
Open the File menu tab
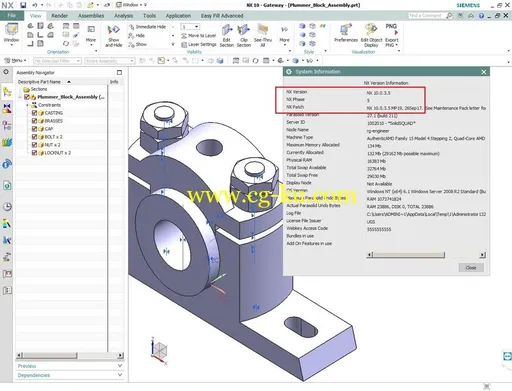tap(12, 16)
